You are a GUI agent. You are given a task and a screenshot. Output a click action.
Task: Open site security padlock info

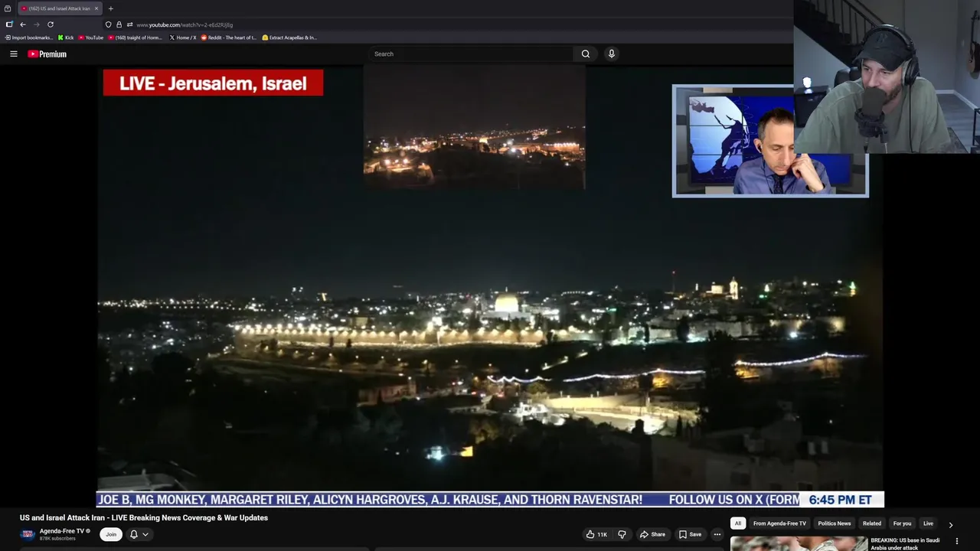point(119,24)
